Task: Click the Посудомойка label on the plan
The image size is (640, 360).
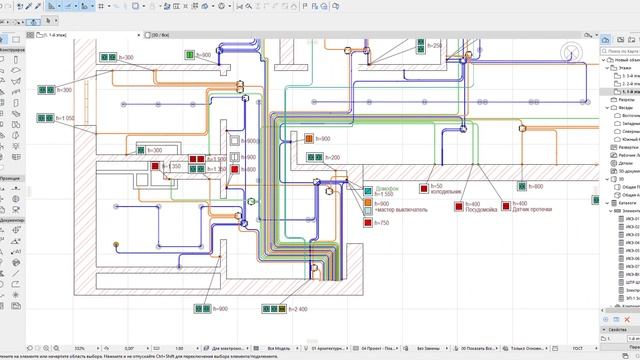Action: pos(481,209)
